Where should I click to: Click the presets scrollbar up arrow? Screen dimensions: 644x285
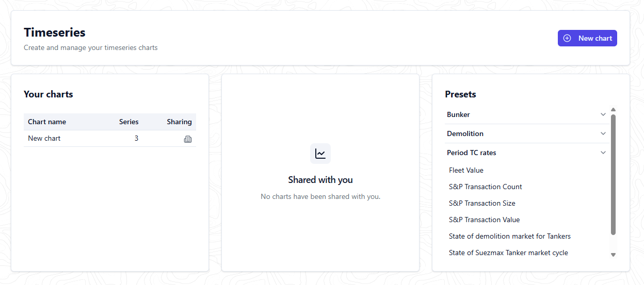[x=613, y=110]
